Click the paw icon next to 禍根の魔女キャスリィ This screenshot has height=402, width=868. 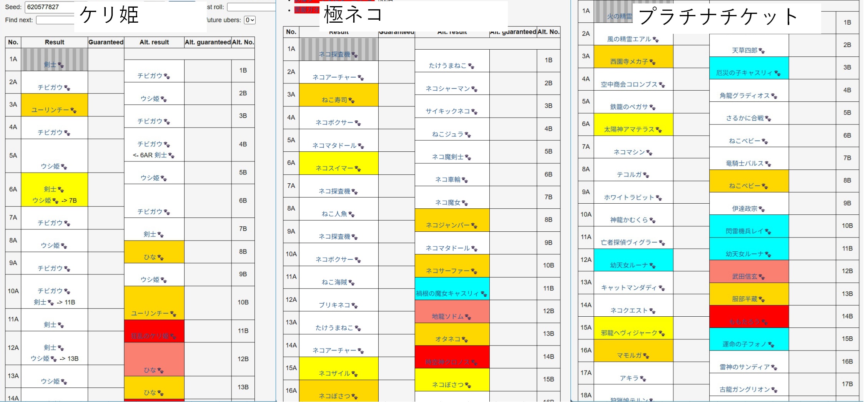[484, 294]
